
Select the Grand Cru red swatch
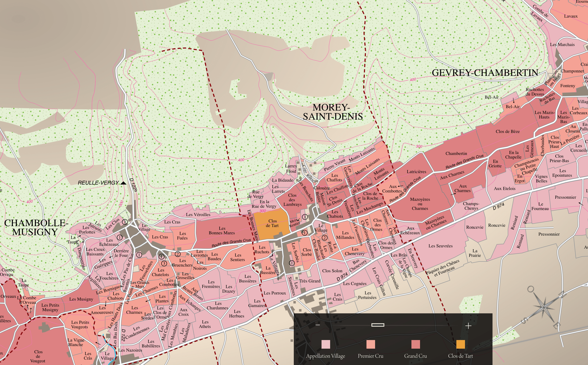pos(416,344)
